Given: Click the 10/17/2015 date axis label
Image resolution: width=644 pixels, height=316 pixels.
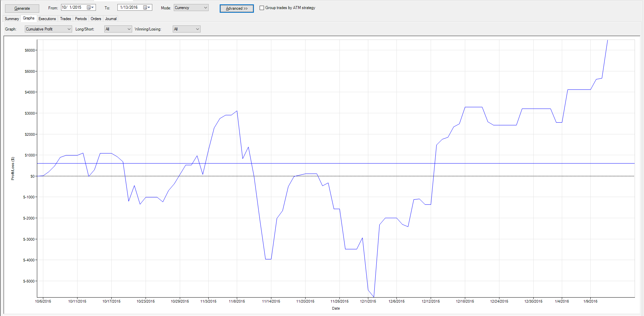Looking at the screenshot, I should point(112,301).
